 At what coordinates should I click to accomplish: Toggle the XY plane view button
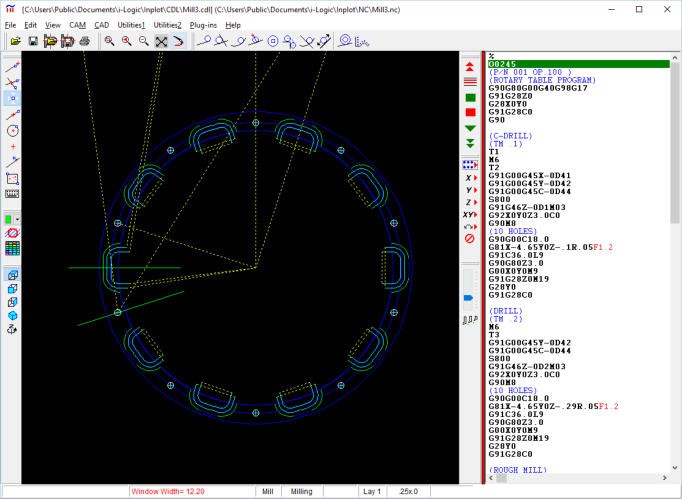click(x=470, y=214)
